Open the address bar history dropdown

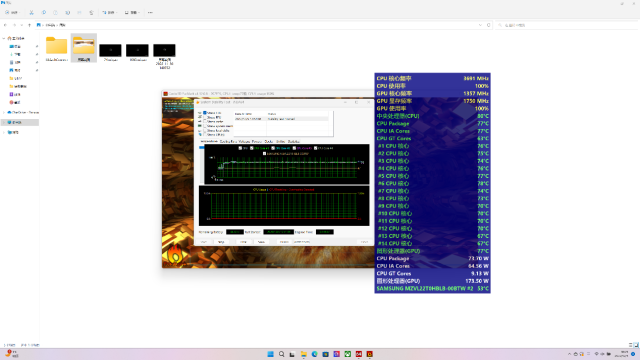(480, 25)
